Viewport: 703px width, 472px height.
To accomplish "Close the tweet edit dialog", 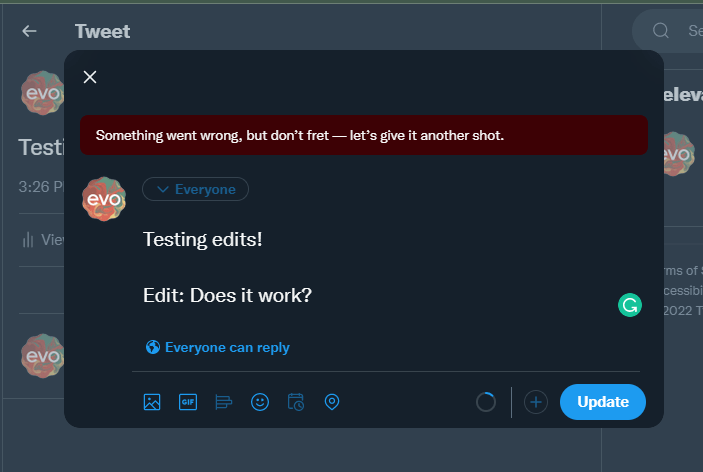I will click(90, 77).
